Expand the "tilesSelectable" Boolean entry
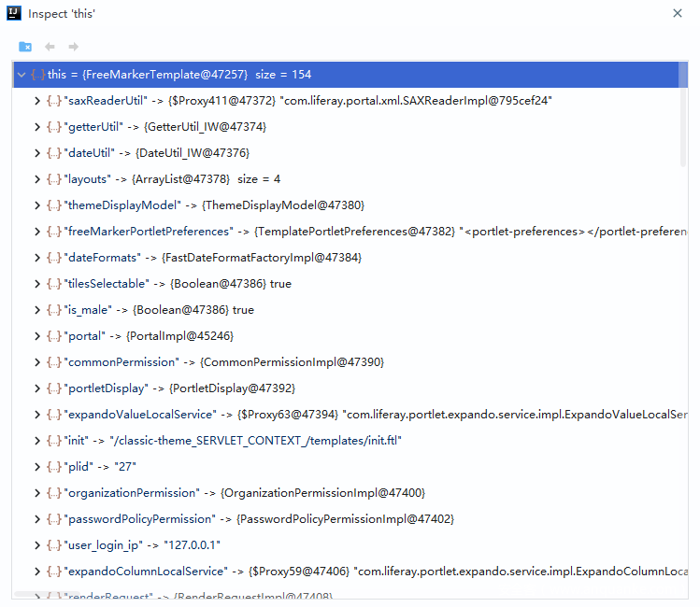The width and height of the screenshot is (700, 607). tap(37, 284)
